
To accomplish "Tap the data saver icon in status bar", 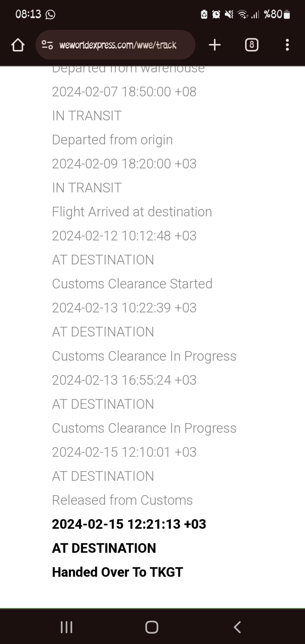I will 204,14.
